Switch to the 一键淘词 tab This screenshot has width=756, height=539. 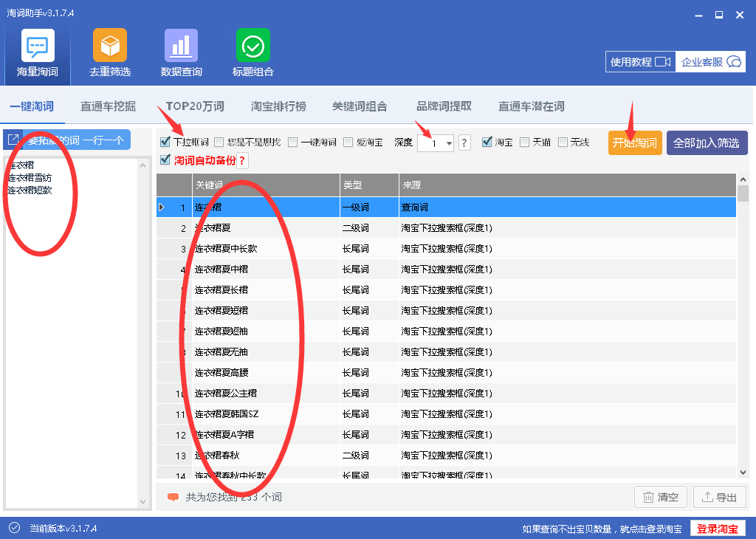(32, 106)
